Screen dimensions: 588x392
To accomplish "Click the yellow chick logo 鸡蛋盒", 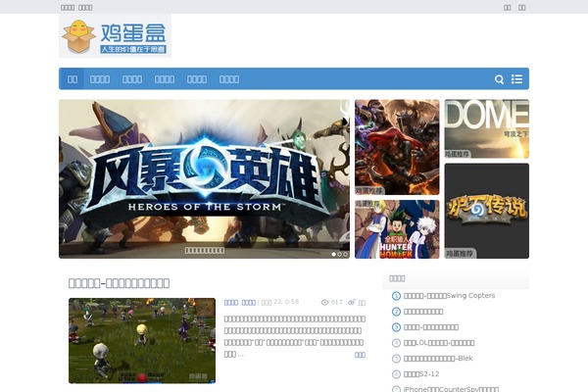I will pos(115,36).
